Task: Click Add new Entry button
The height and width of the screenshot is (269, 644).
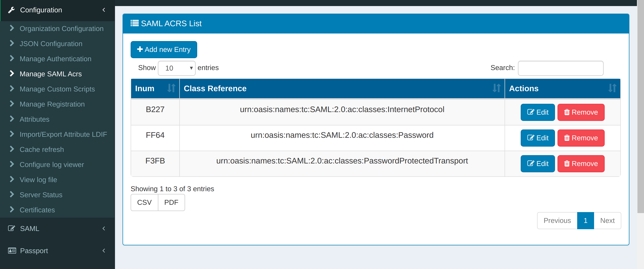Action: (x=164, y=49)
